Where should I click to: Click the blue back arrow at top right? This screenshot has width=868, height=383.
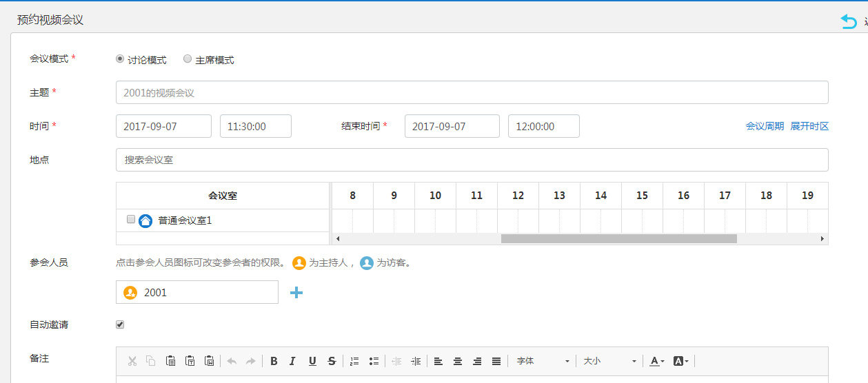(848, 21)
